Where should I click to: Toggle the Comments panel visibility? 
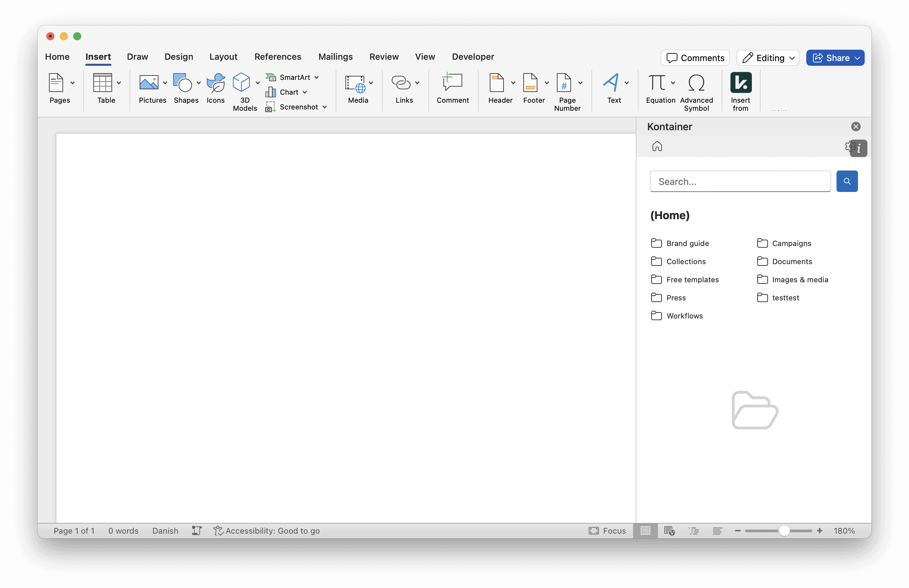696,58
